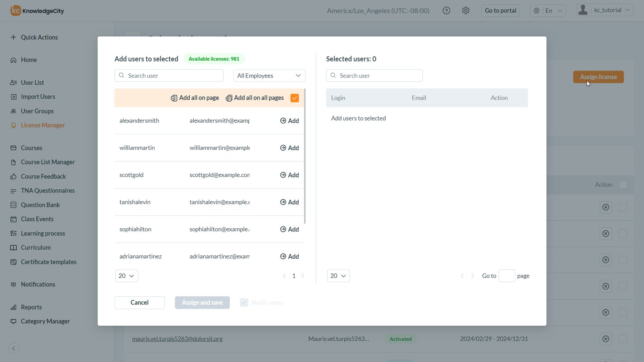Click the Cancel button
Screen dimensions: 644x362
click(139, 302)
